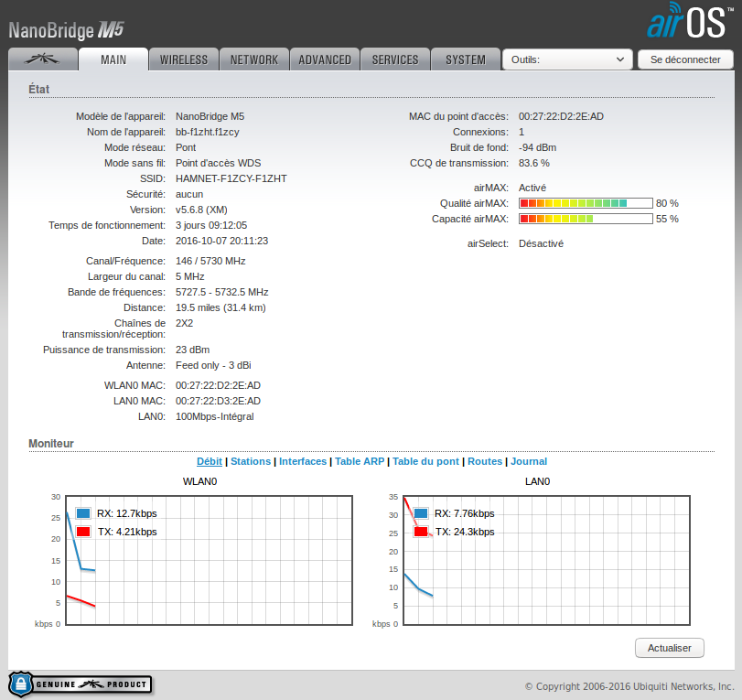Click the Actualiser button
Image resolution: width=742 pixels, height=700 pixels.
[669, 648]
